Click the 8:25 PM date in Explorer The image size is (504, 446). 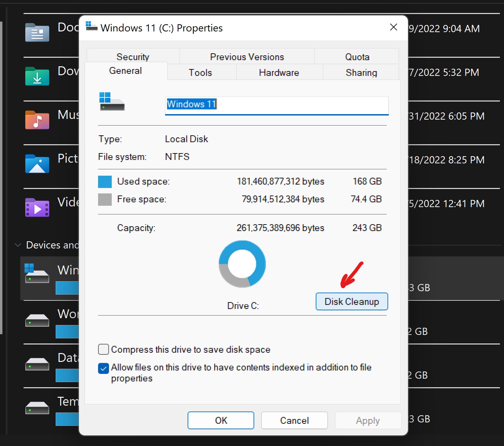tap(447, 160)
